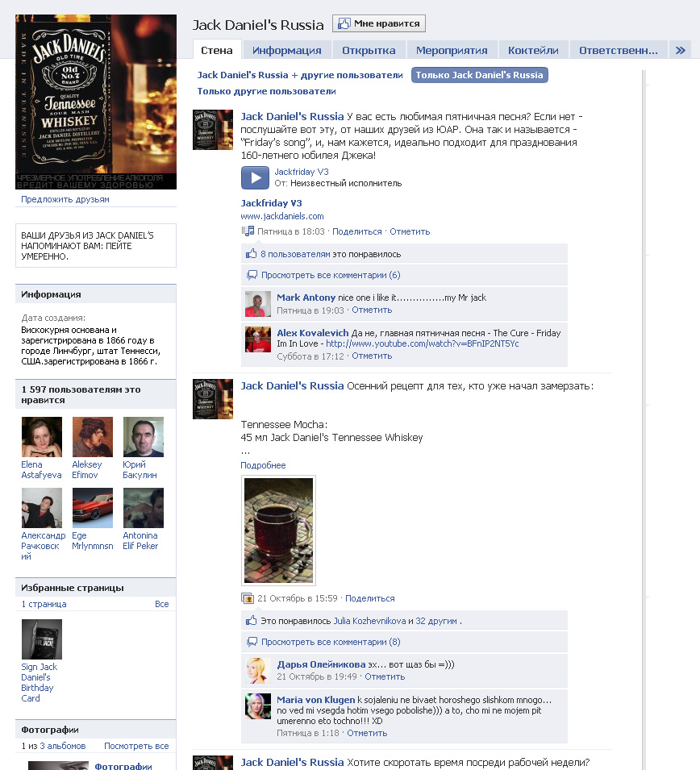Click Отметить under the Friday song post
The width and height of the screenshot is (700, 770).
[410, 231]
